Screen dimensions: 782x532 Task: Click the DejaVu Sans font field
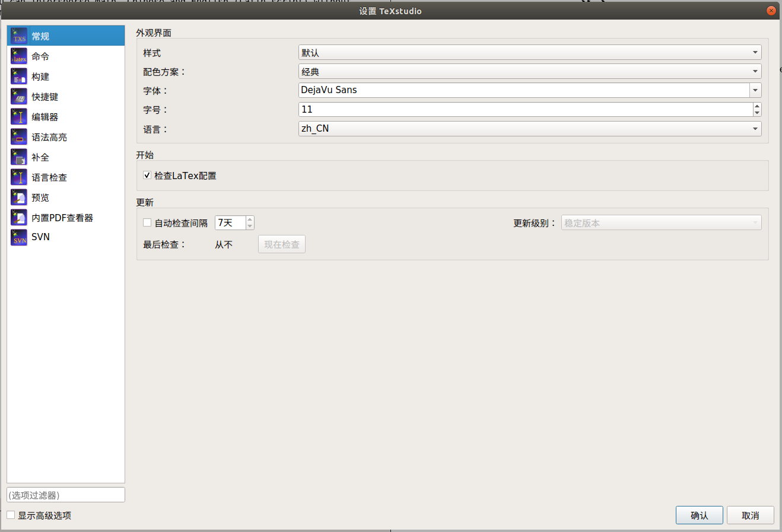tap(524, 90)
